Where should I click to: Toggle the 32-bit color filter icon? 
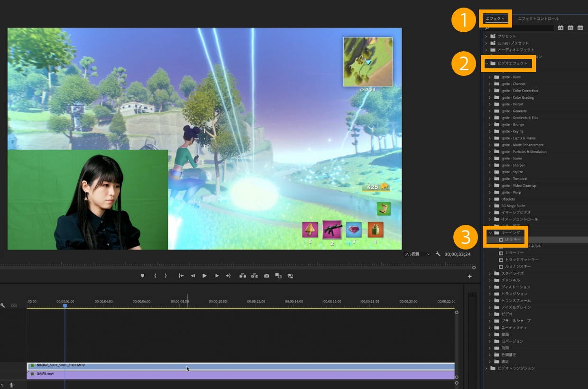570,28
